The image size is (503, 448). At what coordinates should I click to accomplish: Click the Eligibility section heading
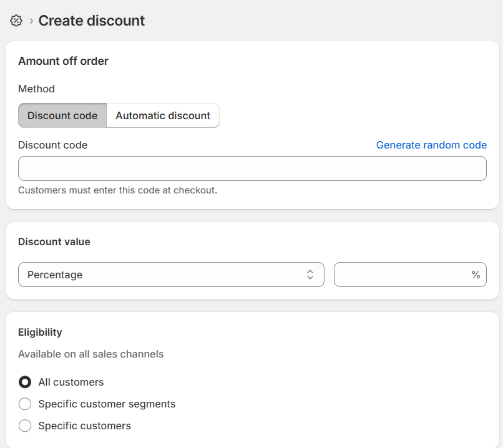40,332
